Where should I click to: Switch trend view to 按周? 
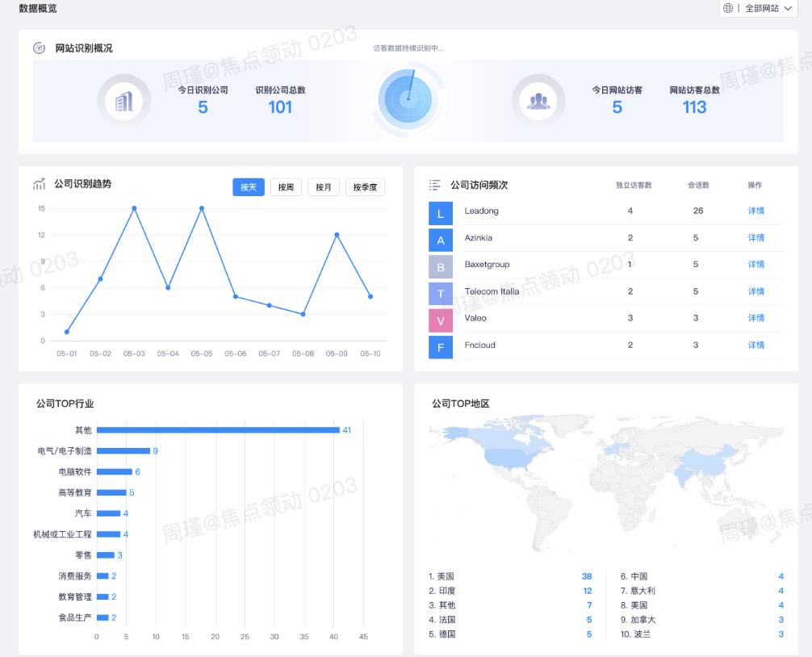[286, 187]
